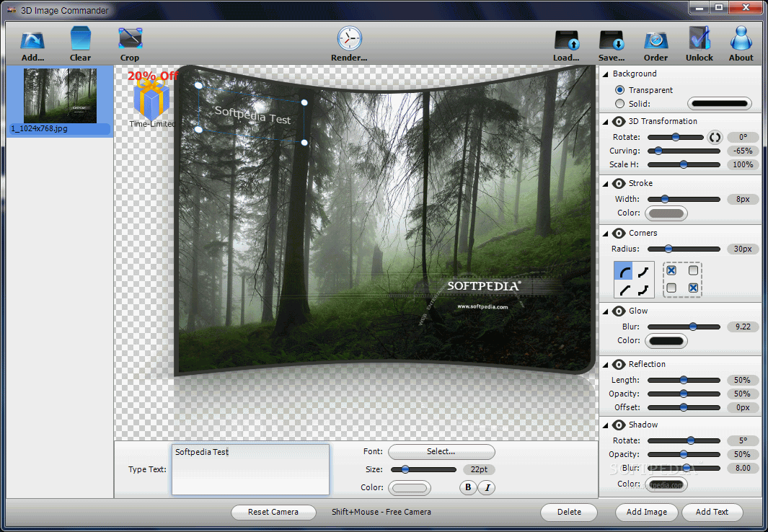
Task: Collapse the Background section triangle
Action: click(x=606, y=74)
